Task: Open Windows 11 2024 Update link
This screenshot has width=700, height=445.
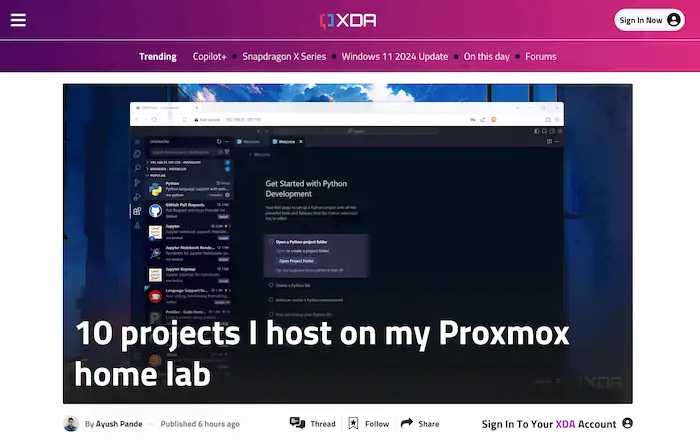Action: click(395, 57)
